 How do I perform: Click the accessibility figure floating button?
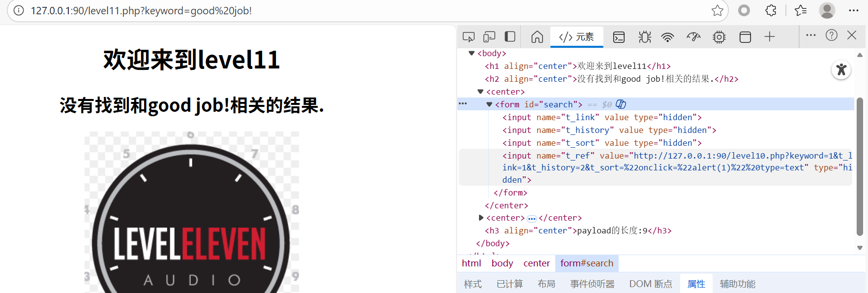click(x=841, y=69)
